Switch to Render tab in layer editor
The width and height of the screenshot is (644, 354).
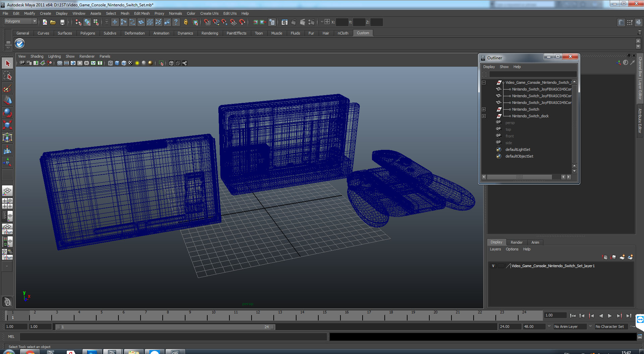pyautogui.click(x=517, y=242)
